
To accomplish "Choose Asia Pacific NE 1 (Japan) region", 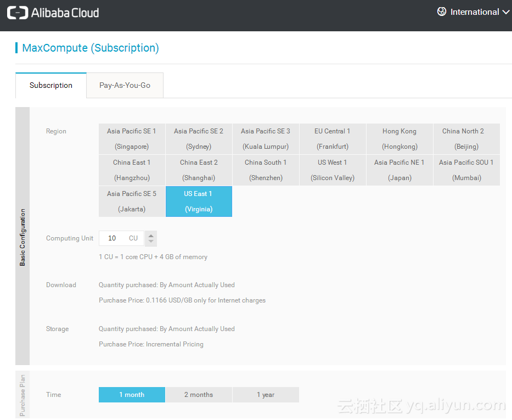I will tap(400, 170).
